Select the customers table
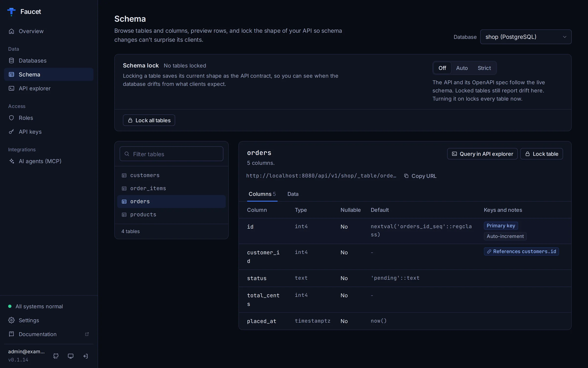Screen dimensions: 588x368 tap(171, 175)
